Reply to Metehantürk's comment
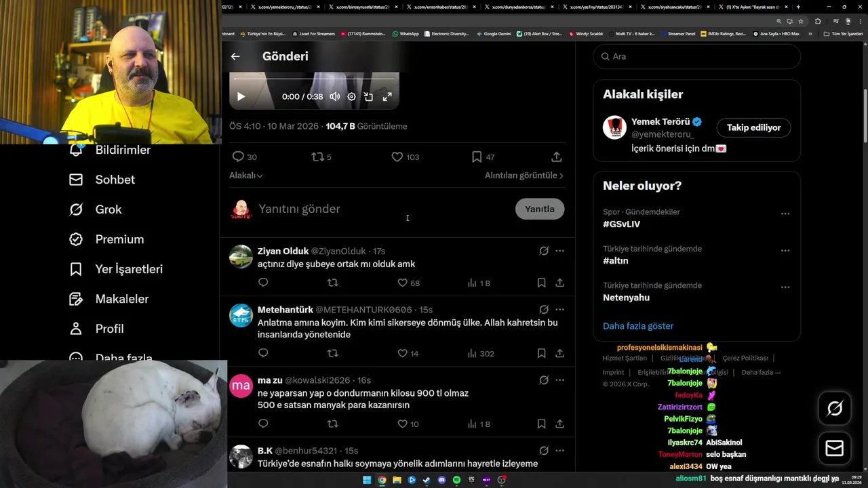Image resolution: width=868 pixels, height=488 pixels. [x=263, y=353]
